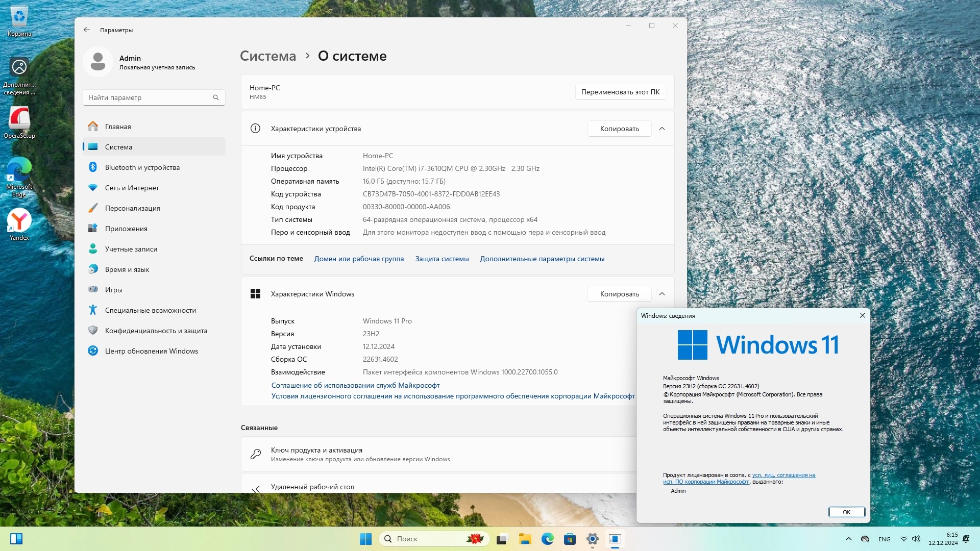
Task: Open the Windows Start menu
Action: [x=365, y=539]
